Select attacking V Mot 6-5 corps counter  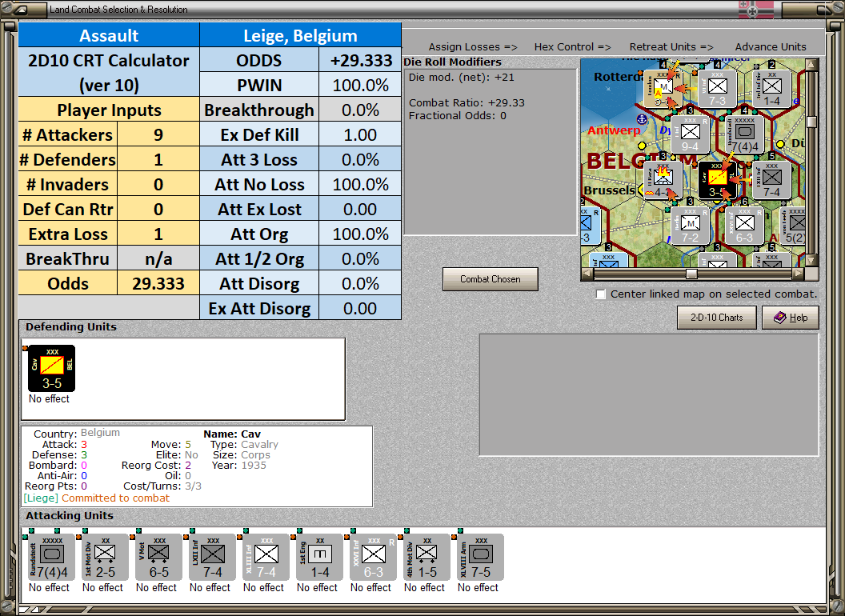point(159,558)
